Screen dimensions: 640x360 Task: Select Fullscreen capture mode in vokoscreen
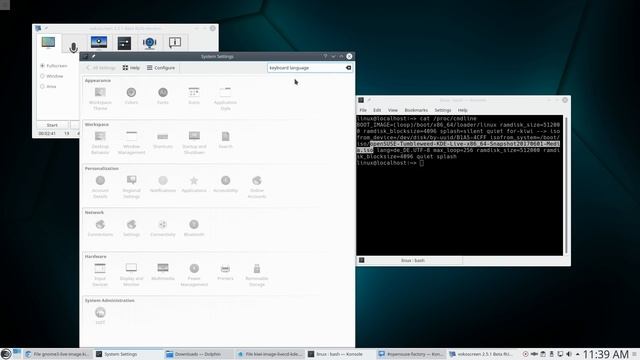(53, 66)
